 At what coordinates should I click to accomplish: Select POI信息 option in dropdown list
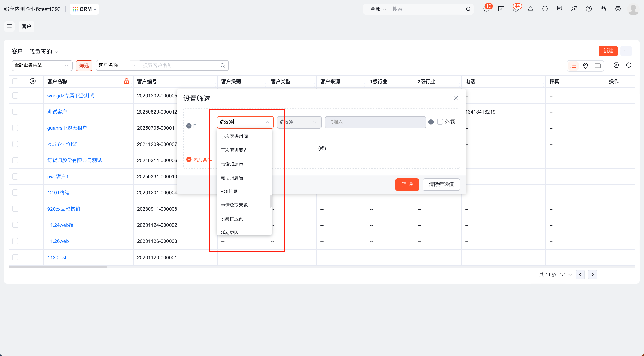pyautogui.click(x=229, y=191)
